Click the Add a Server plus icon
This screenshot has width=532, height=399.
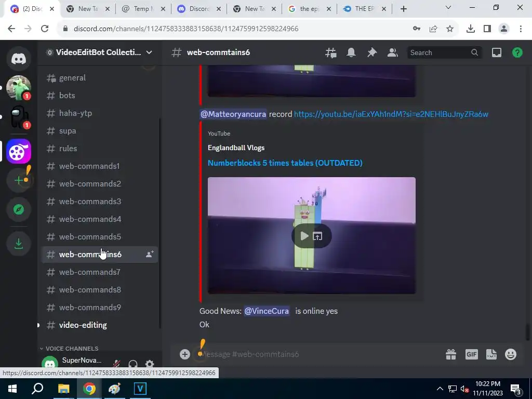pos(19,180)
